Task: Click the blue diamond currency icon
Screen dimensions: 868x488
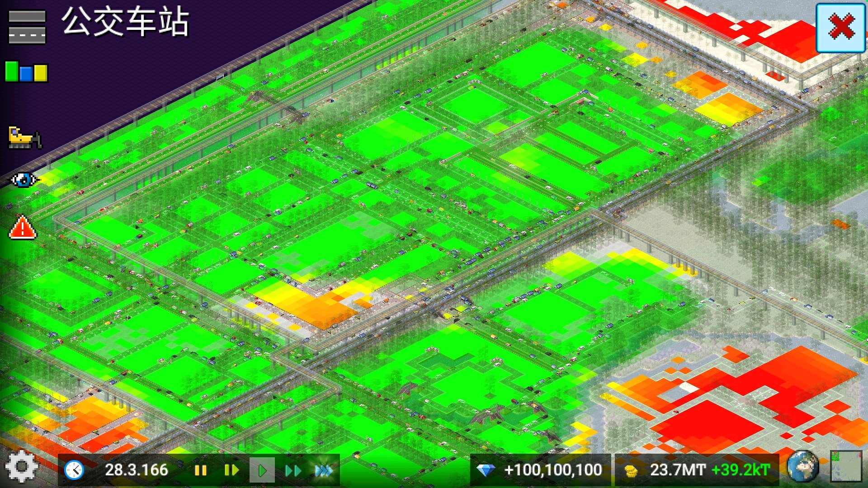Action: pyautogui.click(x=486, y=471)
